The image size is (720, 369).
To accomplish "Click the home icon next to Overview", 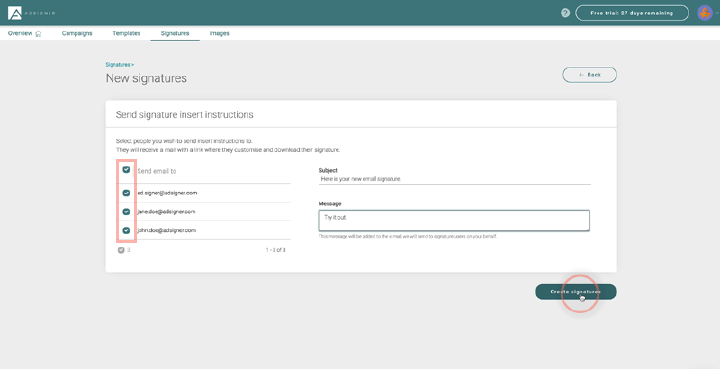I will click(x=38, y=34).
